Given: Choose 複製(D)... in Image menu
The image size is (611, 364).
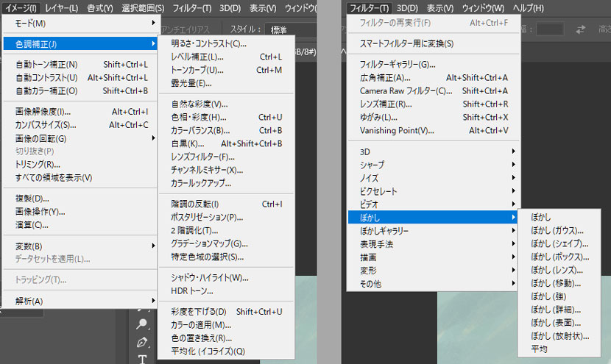Looking at the screenshot, I should click(x=80, y=199).
